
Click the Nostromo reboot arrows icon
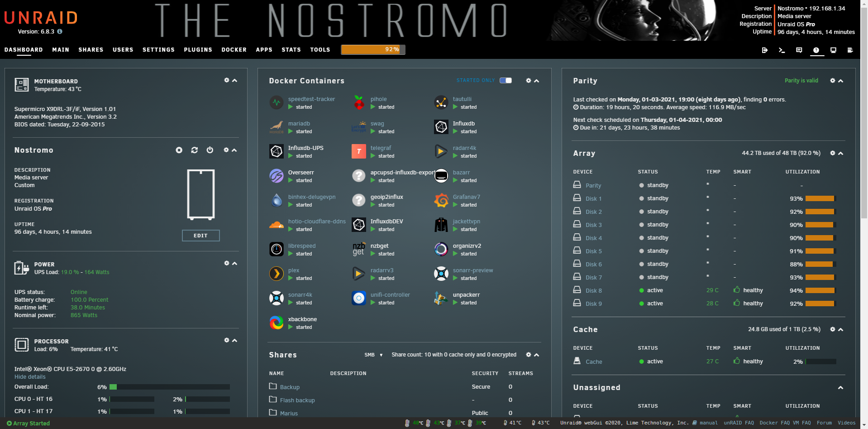pos(195,150)
